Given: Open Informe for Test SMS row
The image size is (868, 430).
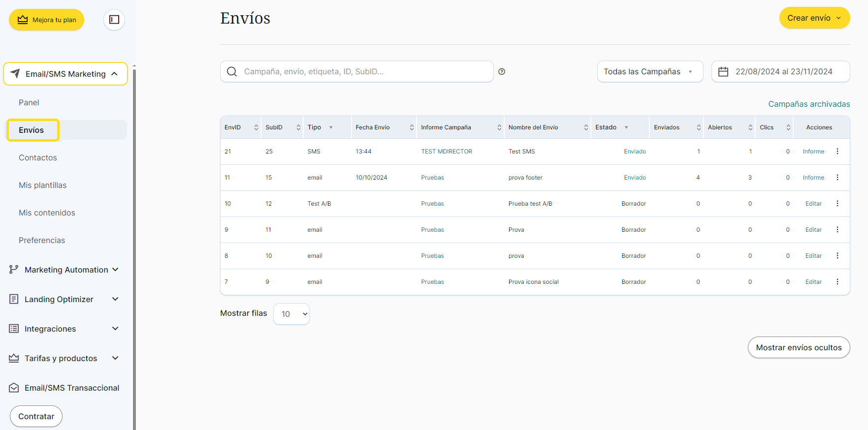Looking at the screenshot, I should [813, 152].
